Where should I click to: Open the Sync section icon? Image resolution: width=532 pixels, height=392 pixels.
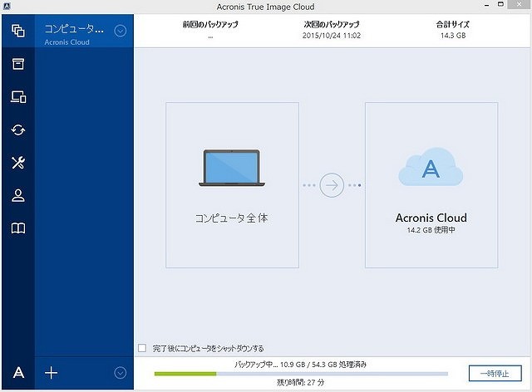tap(18, 130)
